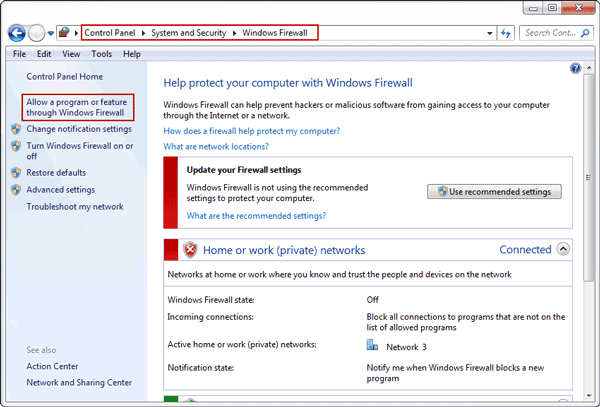Minimize the Windows Firewall window

click(x=534, y=8)
